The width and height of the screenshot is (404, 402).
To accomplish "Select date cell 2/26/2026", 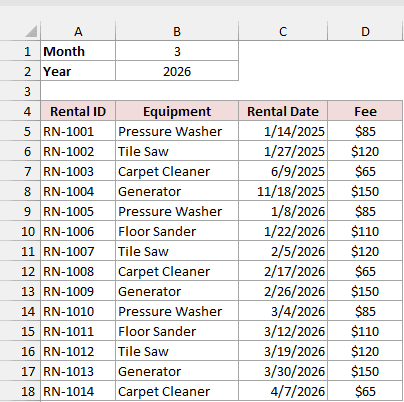I will click(x=283, y=291).
